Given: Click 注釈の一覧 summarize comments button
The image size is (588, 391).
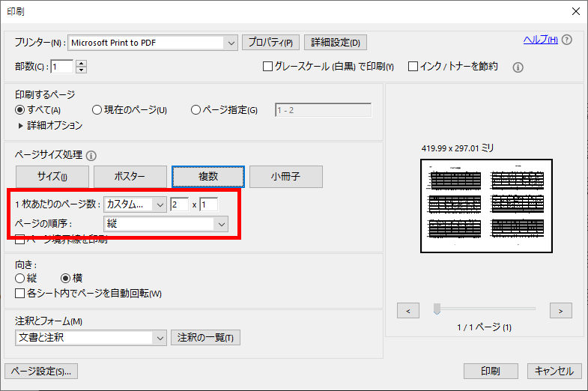Looking at the screenshot, I should coord(205,338).
